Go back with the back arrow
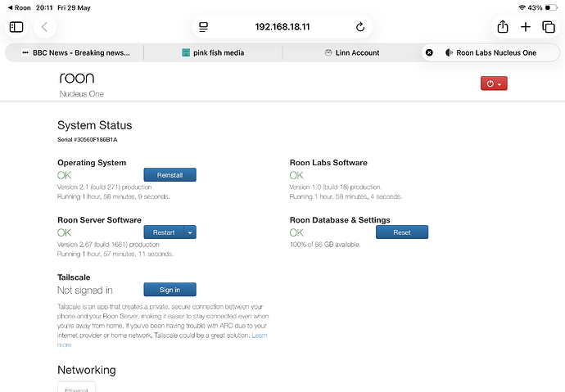This screenshot has height=392, width=565. click(45, 27)
